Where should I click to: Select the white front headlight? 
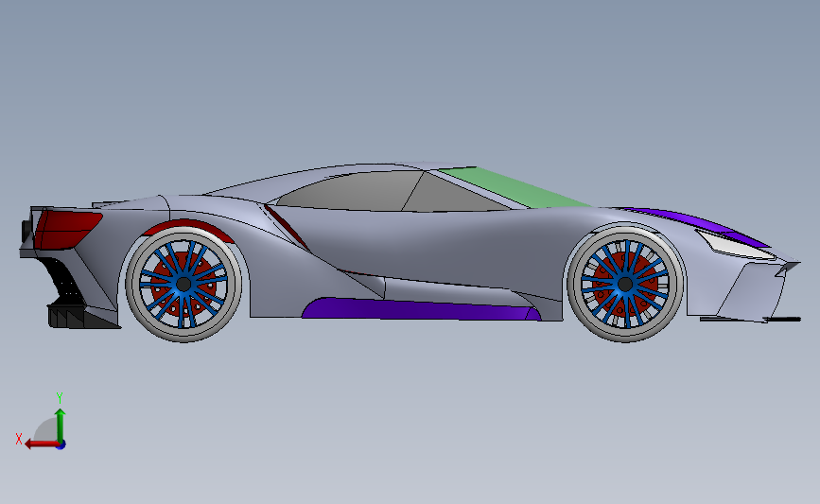(x=735, y=245)
